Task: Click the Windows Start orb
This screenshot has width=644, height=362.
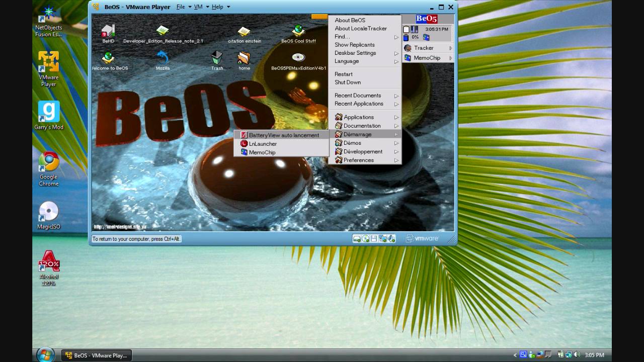Action: click(x=46, y=354)
